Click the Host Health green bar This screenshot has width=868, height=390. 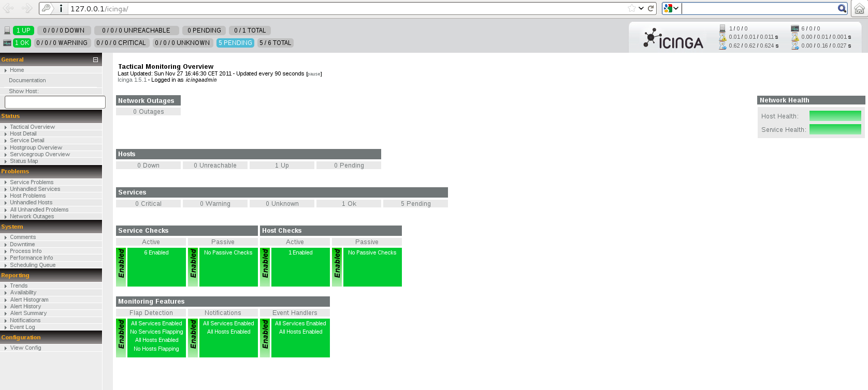(835, 116)
